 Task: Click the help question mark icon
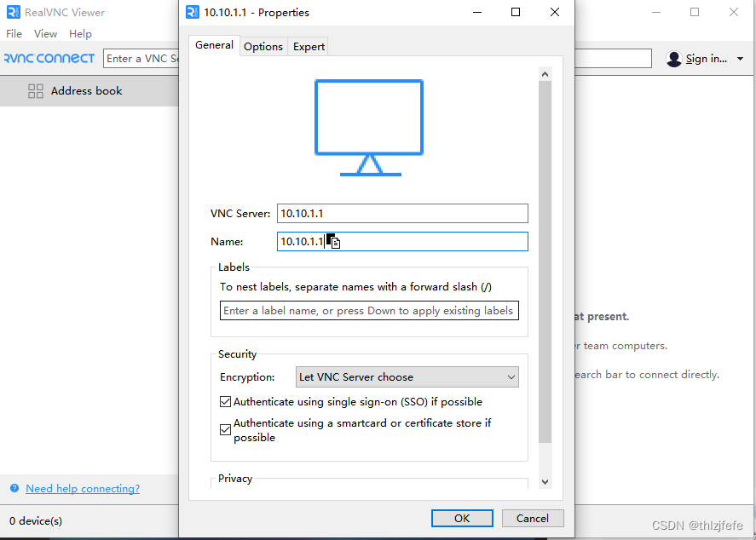[x=14, y=488]
